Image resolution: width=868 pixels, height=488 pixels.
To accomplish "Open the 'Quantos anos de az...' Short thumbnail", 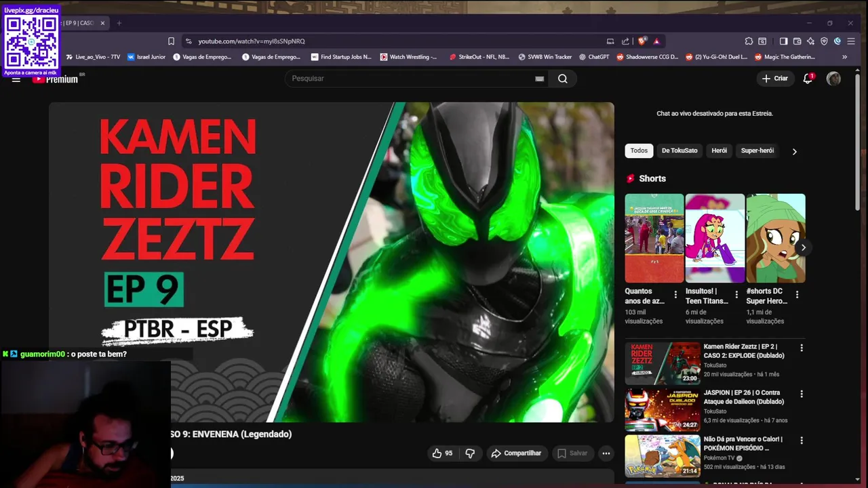I will pos(654,238).
